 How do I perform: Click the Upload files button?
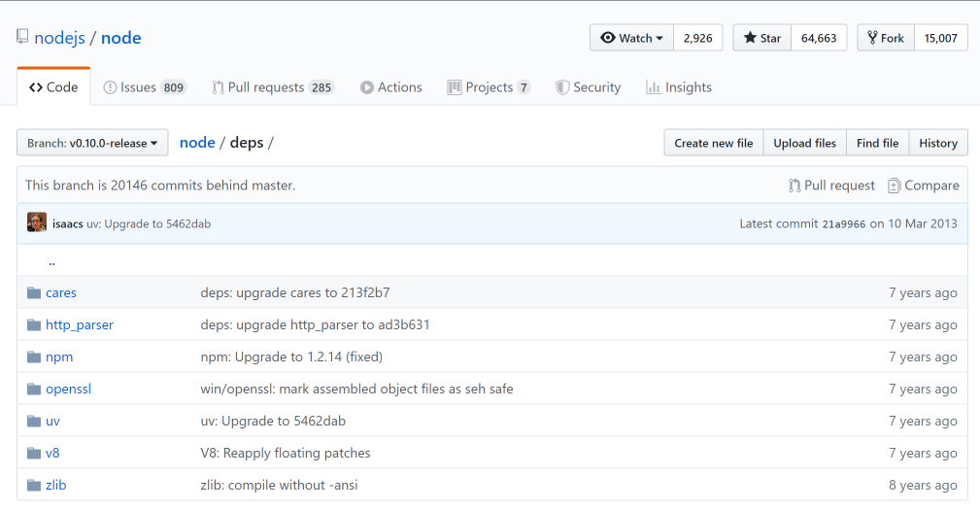coord(804,143)
